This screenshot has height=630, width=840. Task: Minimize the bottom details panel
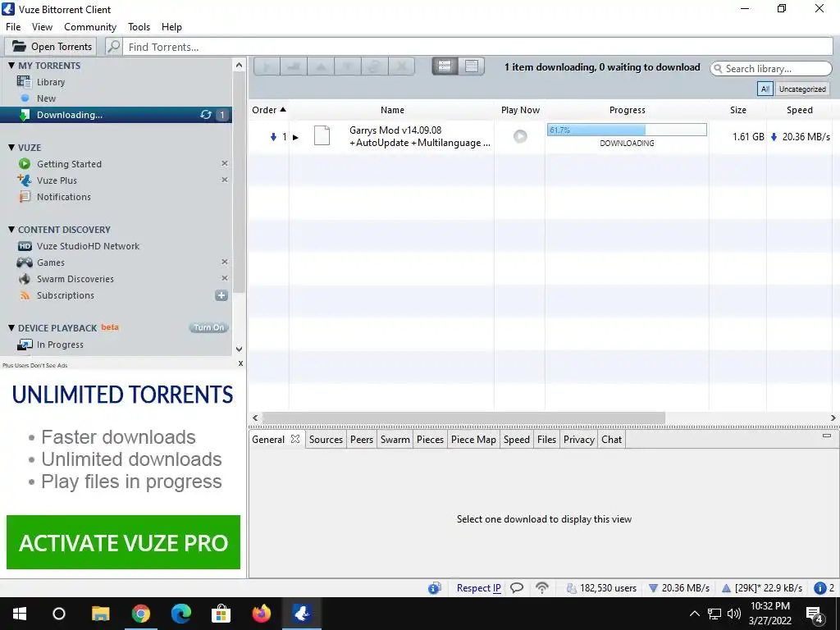[x=827, y=436]
